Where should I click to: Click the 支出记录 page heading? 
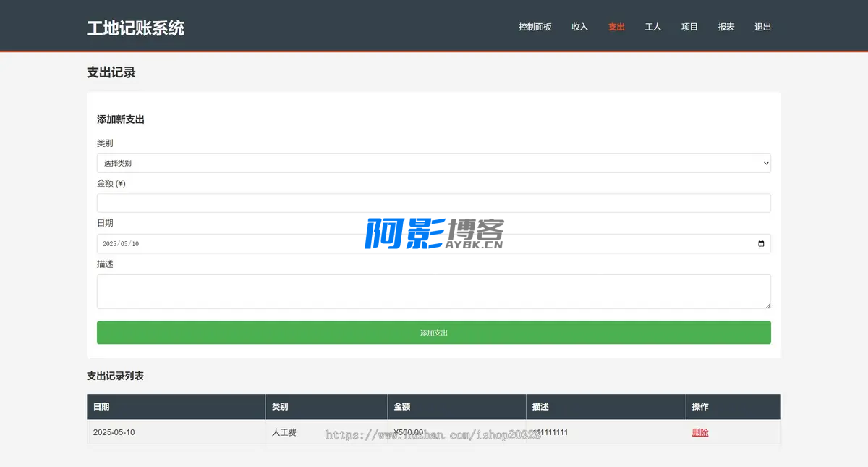[111, 72]
